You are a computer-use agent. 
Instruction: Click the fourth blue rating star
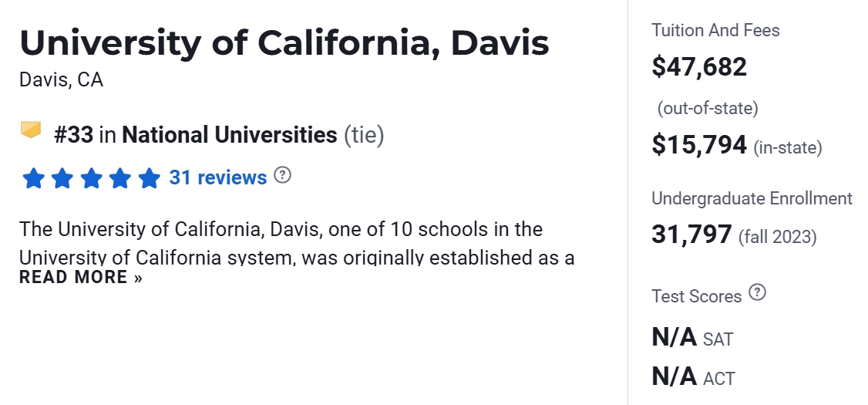[120, 179]
